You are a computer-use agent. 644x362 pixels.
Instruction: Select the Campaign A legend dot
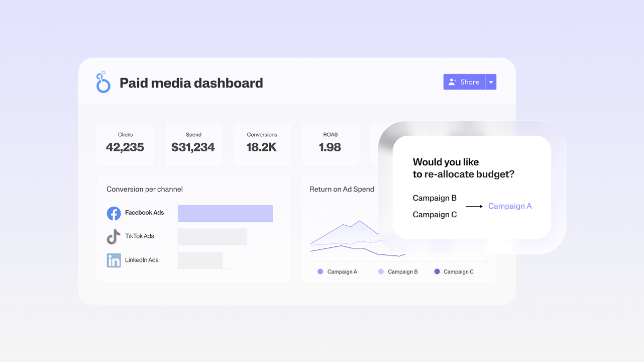(x=320, y=271)
